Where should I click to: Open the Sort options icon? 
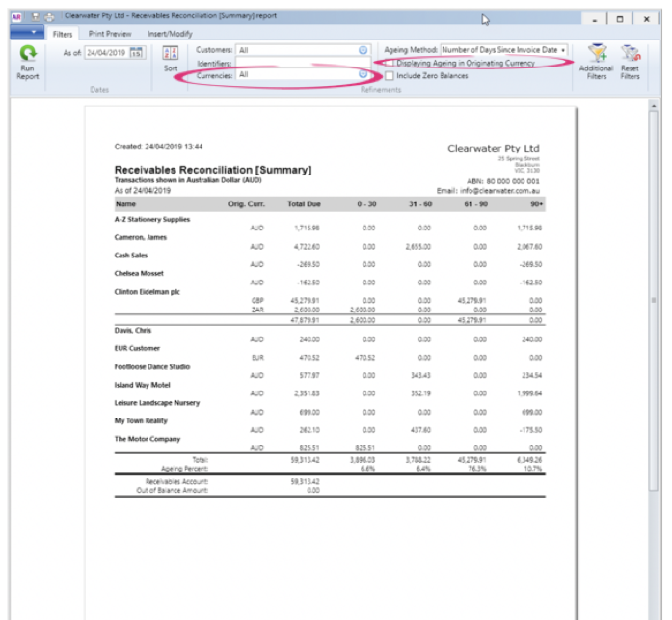point(171,54)
